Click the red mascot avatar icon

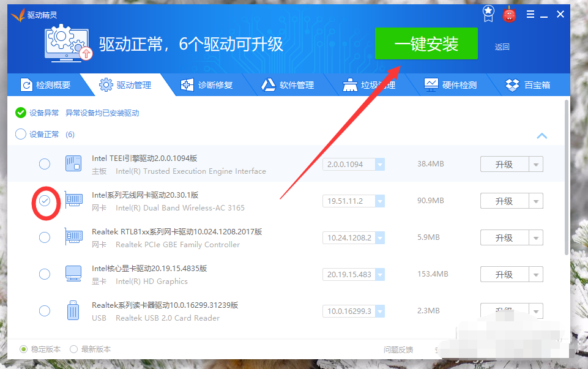click(509, 14)
